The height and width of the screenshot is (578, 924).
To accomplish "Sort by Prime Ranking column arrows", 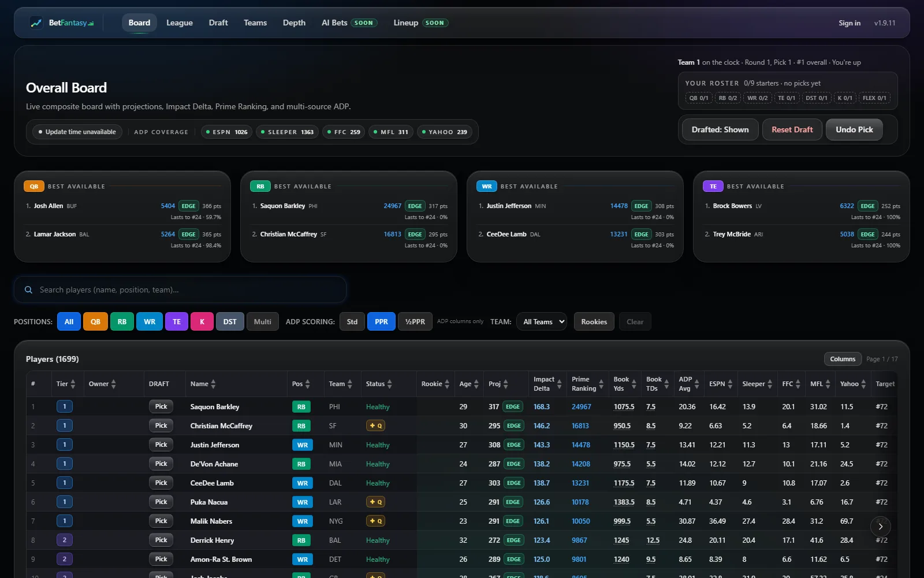I will (601, 384).
